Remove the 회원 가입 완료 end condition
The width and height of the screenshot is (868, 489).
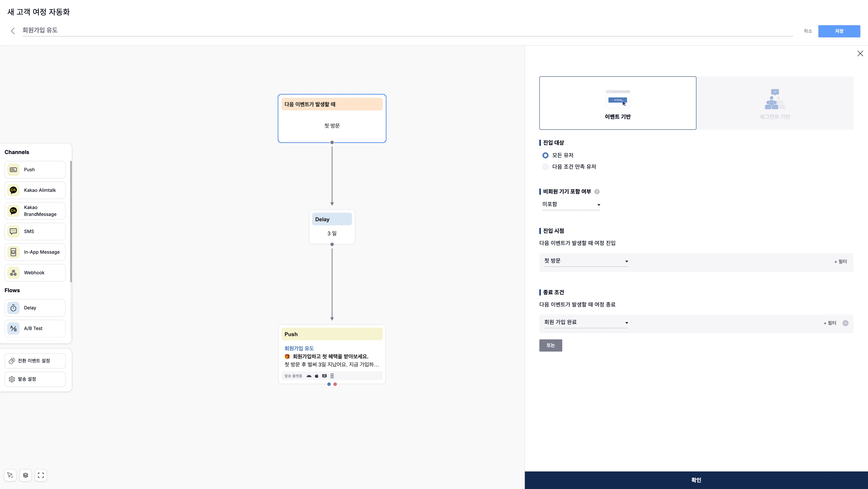pyautogui.click(x=845, y=323)
